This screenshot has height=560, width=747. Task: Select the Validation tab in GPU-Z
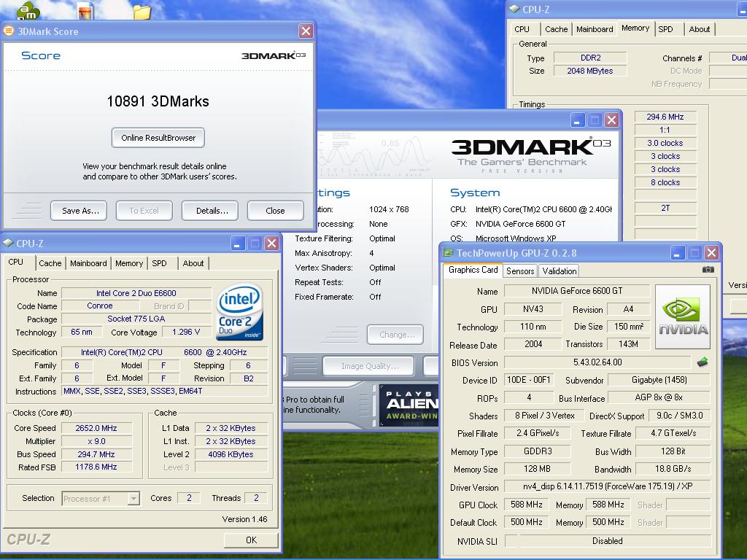tap(560, 271)
